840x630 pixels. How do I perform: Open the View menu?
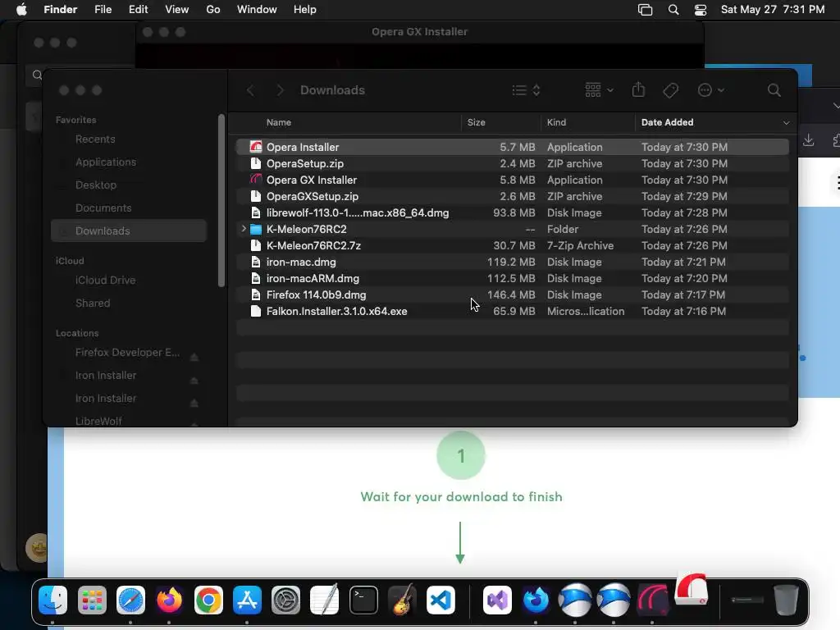[x=177, y=10]
